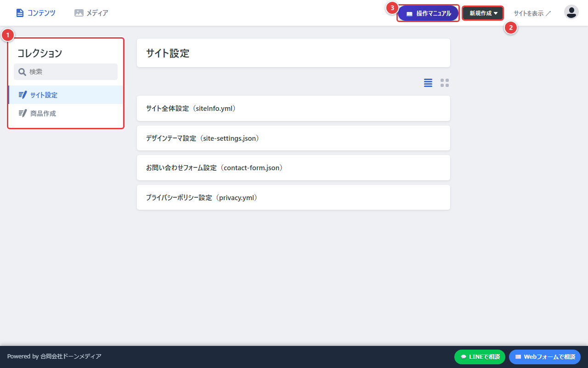Select 商品作成 collection in sidebar
The width and height of the screenshot is (588, 368).
pos(66,113)
